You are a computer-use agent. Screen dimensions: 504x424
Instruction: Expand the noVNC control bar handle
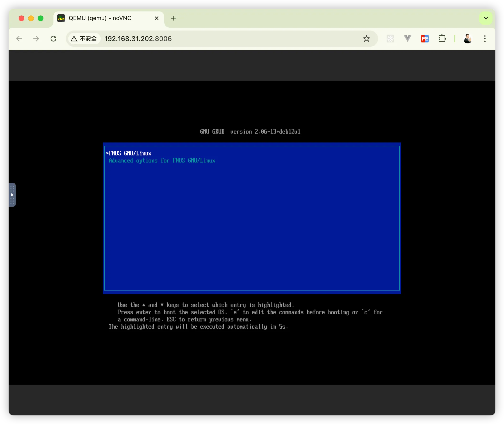12,195
